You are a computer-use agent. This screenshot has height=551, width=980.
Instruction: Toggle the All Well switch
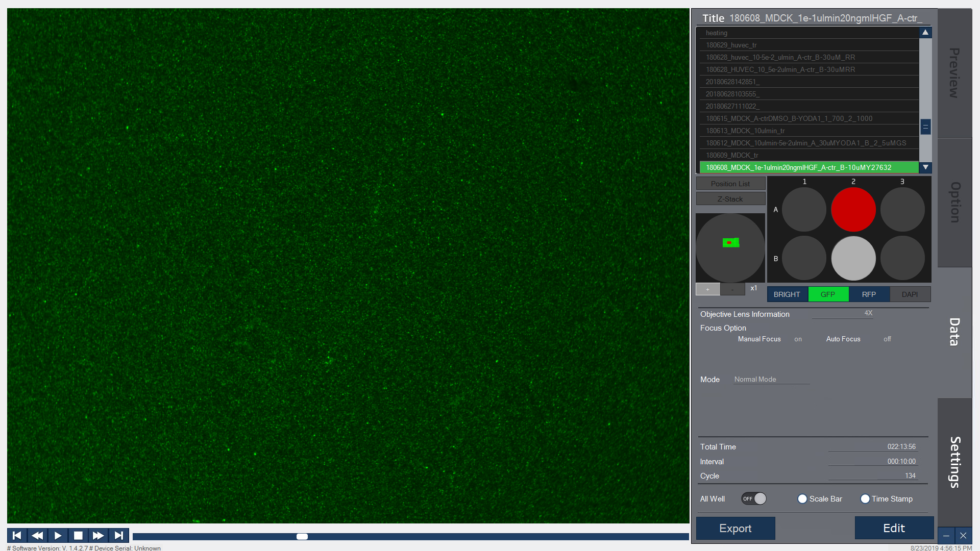(754, 498)
